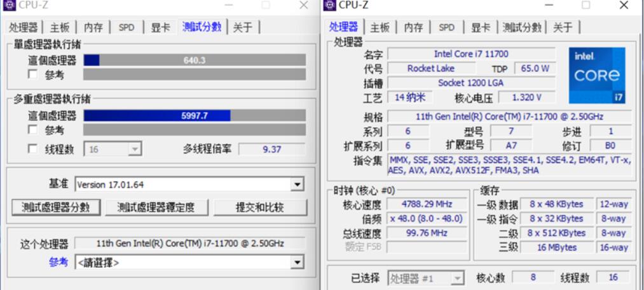Screen dimensions: 644x290
Task: Click the 12-way associativity value
Action: pos(613,204)
